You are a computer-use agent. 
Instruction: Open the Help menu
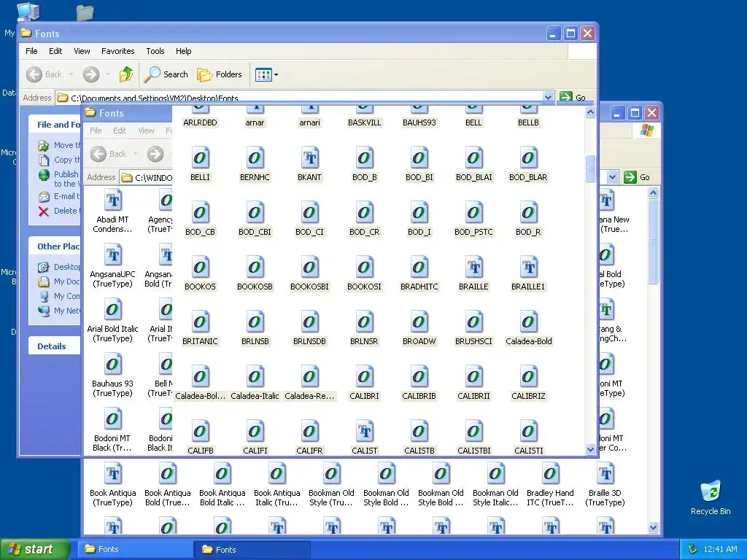coord(183,51)
